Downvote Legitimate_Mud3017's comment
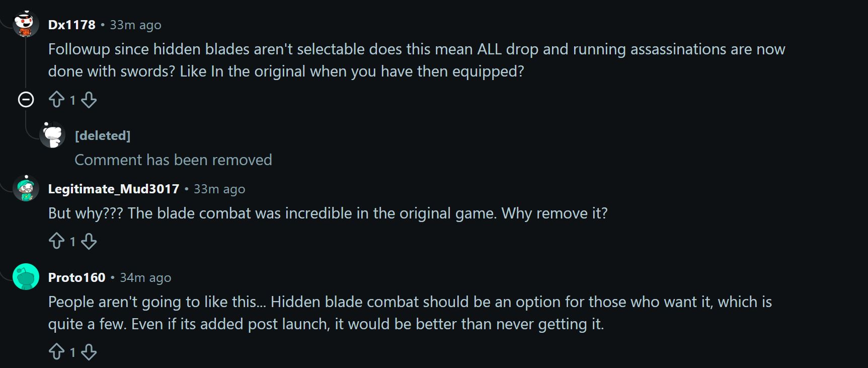The width and height of the screenshot is (868, 368). pos(90,241)
